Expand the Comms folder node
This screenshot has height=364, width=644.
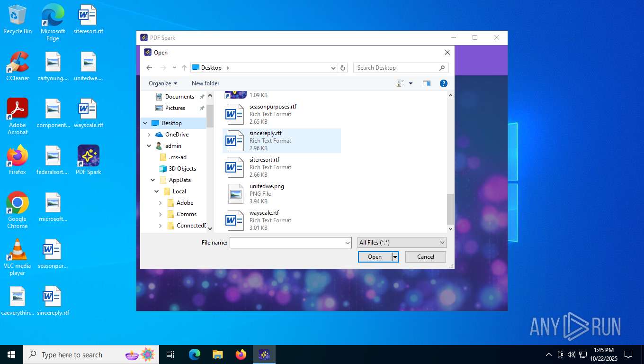click(161, 214)
